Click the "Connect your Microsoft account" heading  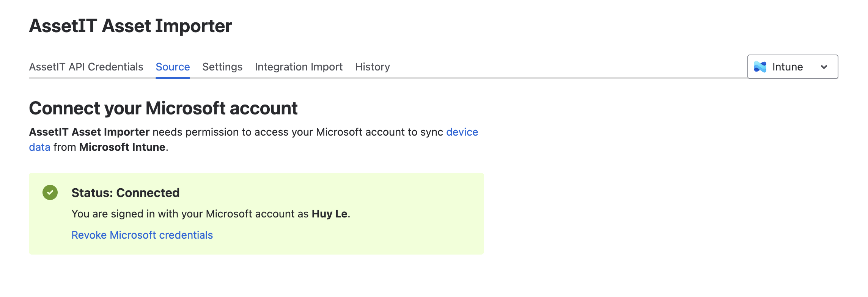tap(163, 108)
